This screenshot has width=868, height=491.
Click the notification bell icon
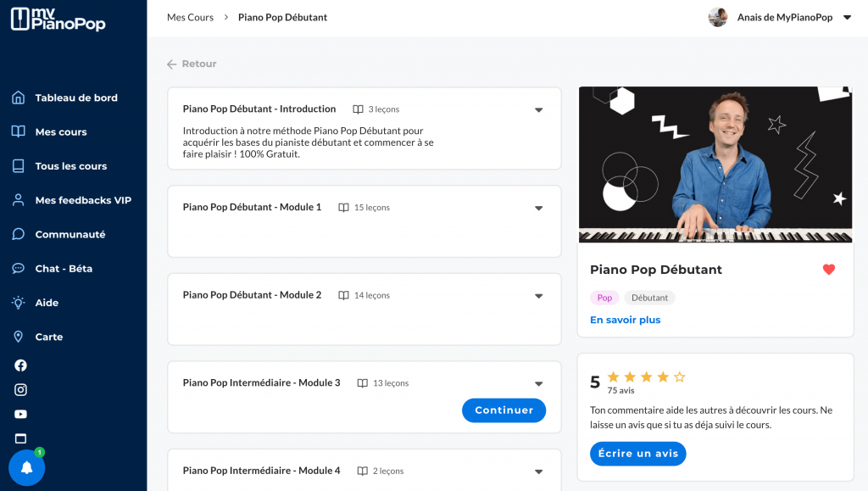tap(26, 467)
